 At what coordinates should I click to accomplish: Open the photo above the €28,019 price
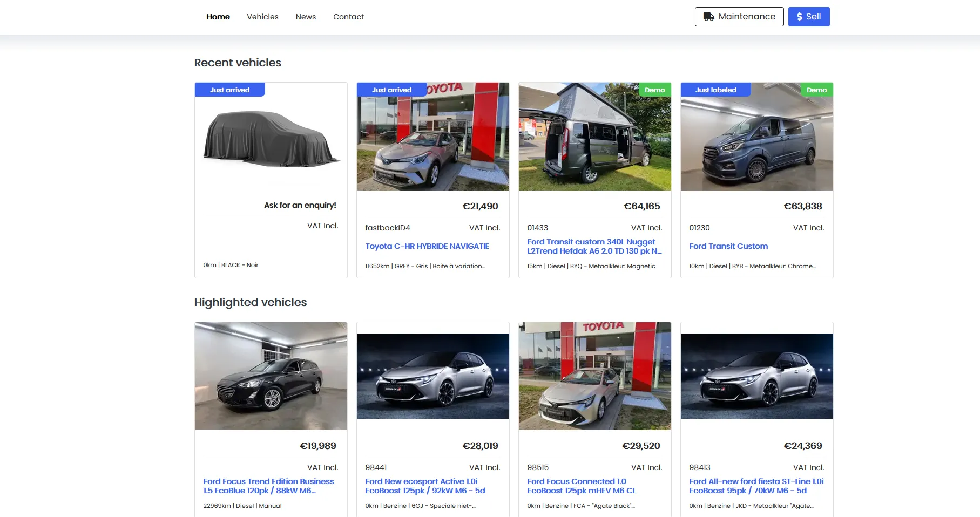coord(433,376)
